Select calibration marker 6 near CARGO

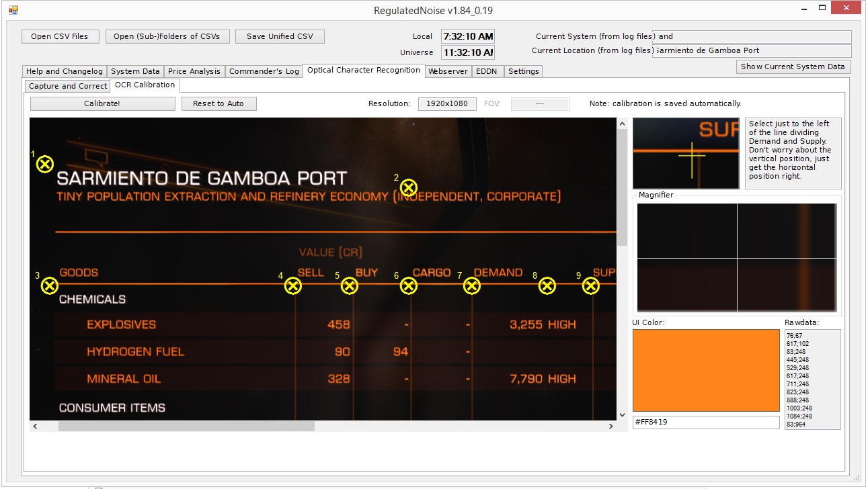tap(409, 286)
